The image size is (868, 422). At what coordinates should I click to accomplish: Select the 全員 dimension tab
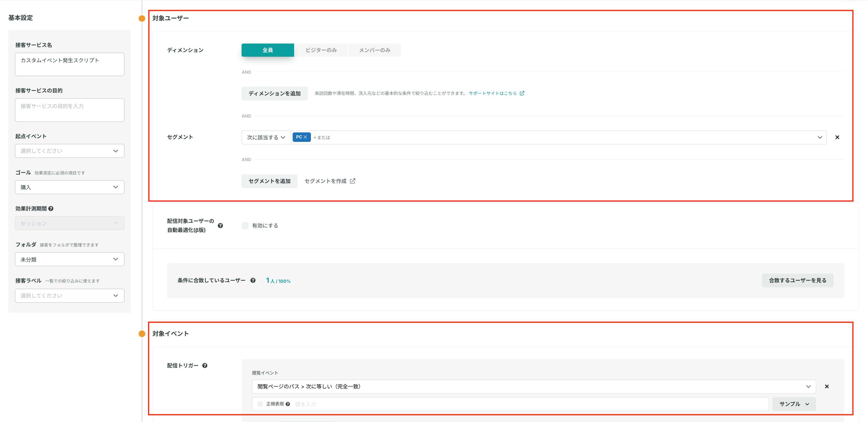tap(268, 50)
